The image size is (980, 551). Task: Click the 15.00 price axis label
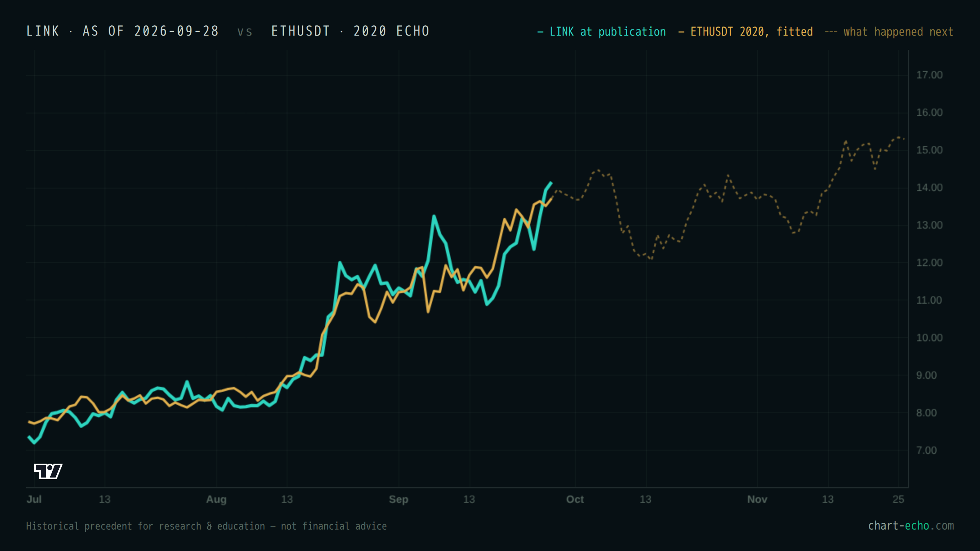pyautogui.click(x=929, y=150)
